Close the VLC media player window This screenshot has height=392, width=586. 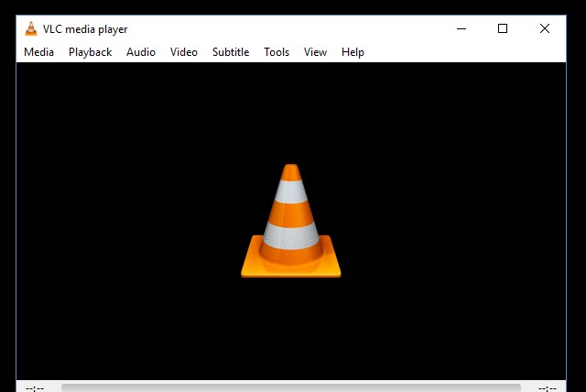pos(545,28)
